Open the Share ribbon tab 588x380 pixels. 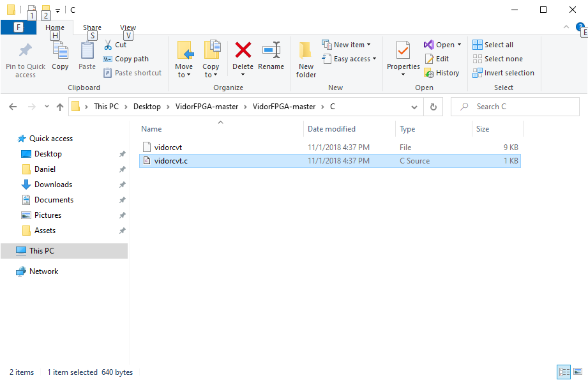(x=92, y=28)
